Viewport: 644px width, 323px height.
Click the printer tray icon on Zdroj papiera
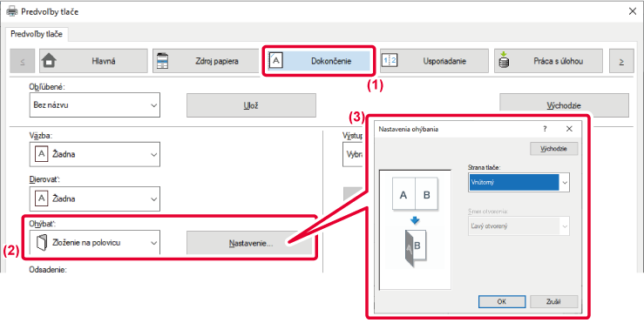click(x=163, y=61)
